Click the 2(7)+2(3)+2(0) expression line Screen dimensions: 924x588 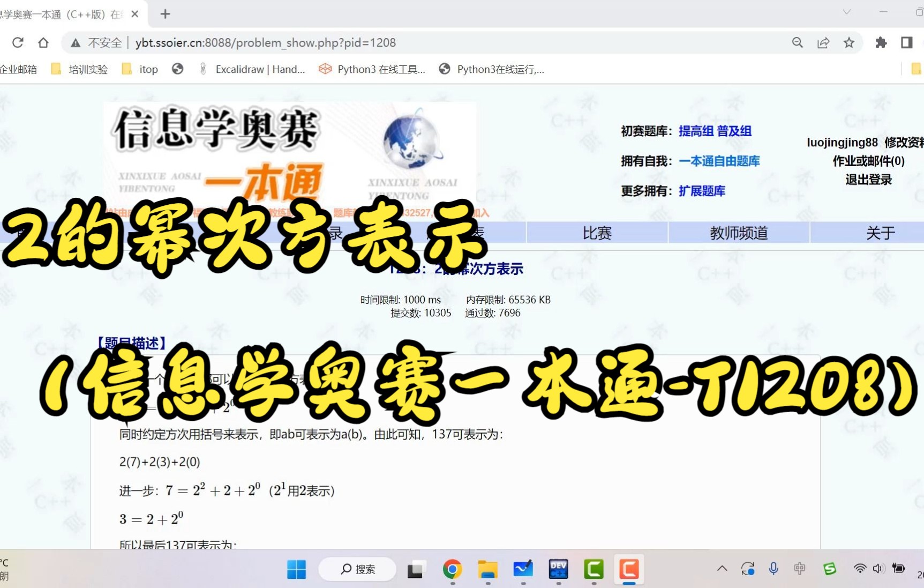160,462
